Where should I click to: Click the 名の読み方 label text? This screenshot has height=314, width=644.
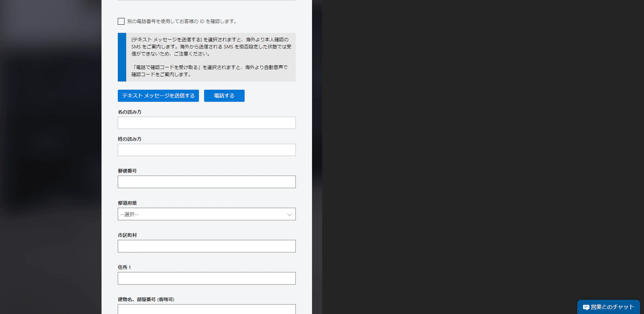130,112
